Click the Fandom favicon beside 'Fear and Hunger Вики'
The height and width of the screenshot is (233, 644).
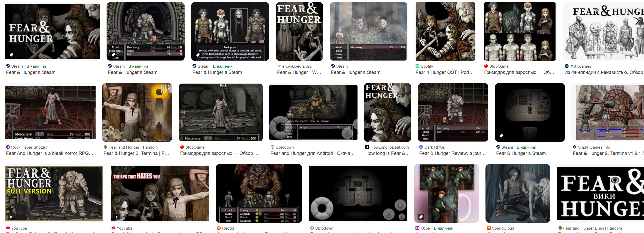[x=560, y=228]
